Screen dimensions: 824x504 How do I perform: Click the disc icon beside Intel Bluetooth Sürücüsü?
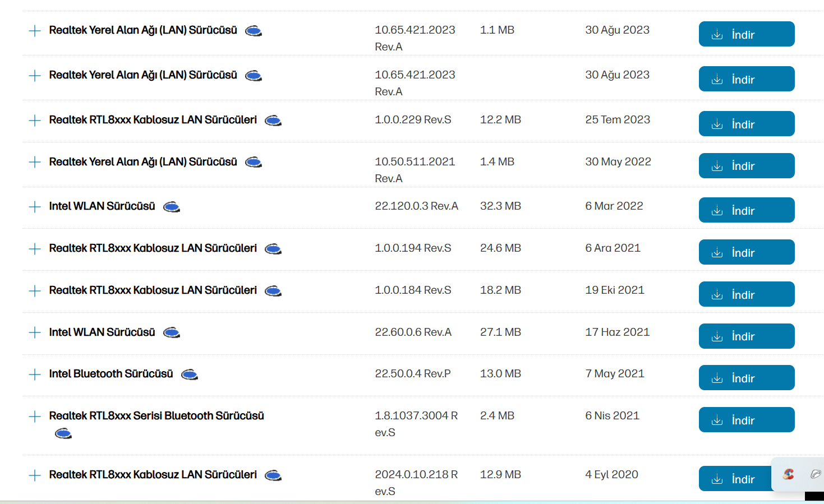coord(190,374)
